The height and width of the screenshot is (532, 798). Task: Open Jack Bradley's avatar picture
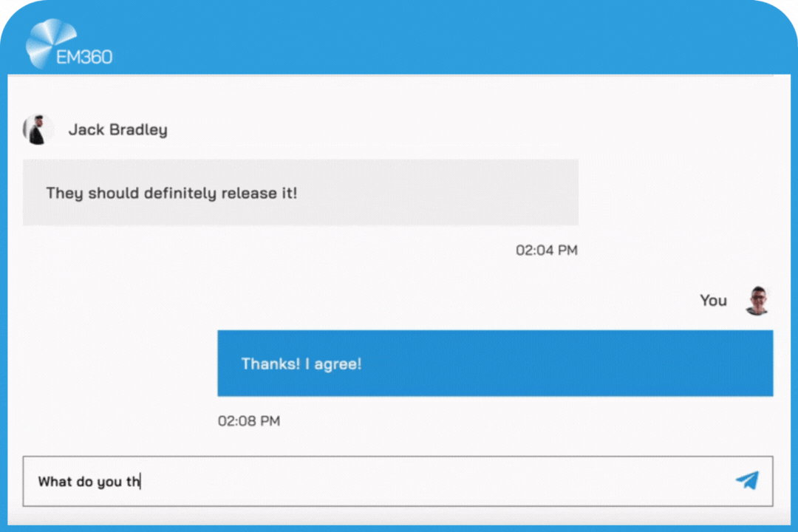(38, 129)
